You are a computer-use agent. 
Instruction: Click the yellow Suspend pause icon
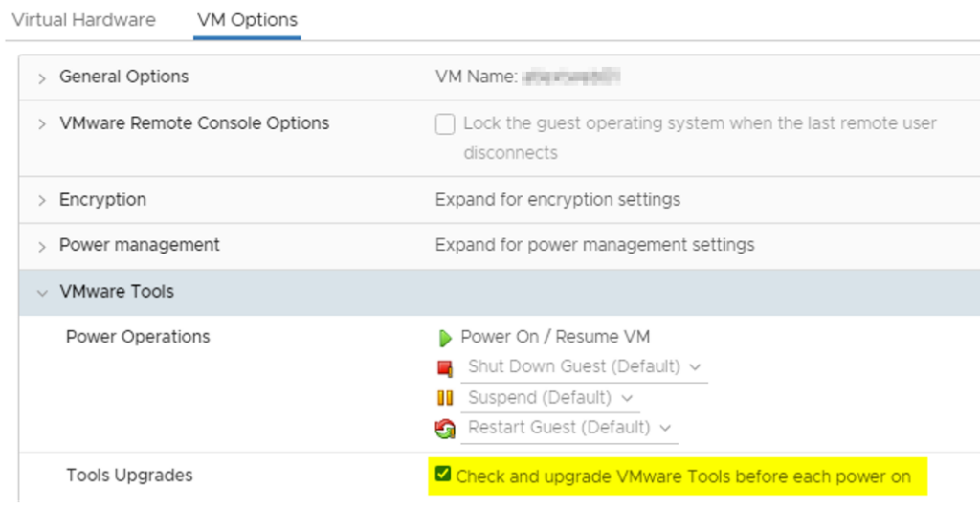point(445,398)
